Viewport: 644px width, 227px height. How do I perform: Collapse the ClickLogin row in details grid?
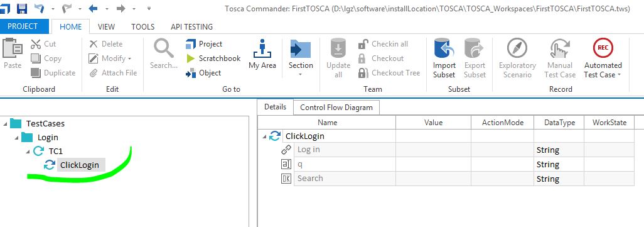(263, 136)
